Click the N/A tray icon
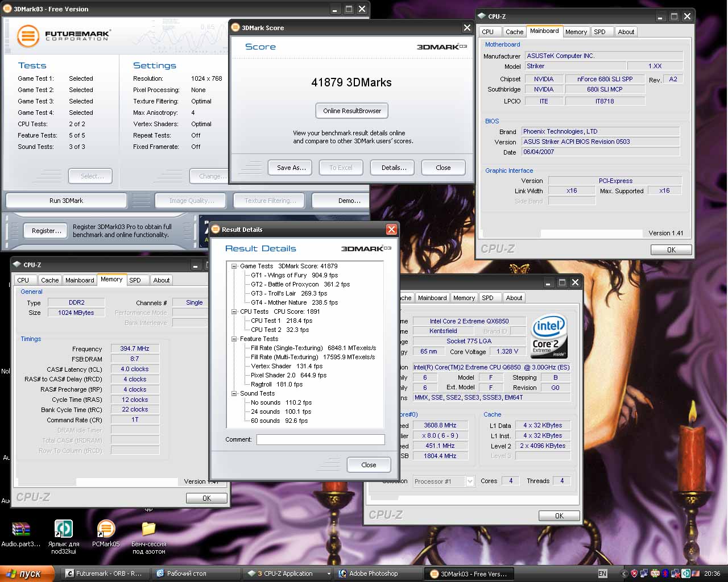Screen dimensions: 728x582 (x=655, y=573)
